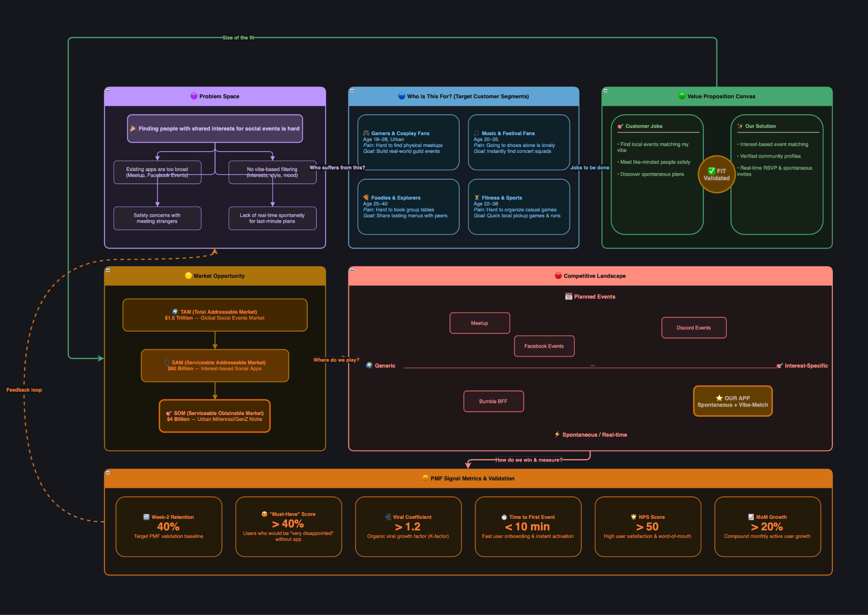Viewport: 868px width, 615px height.
Task: Collapse the Problem Space container
Action: tap(108, 91)
